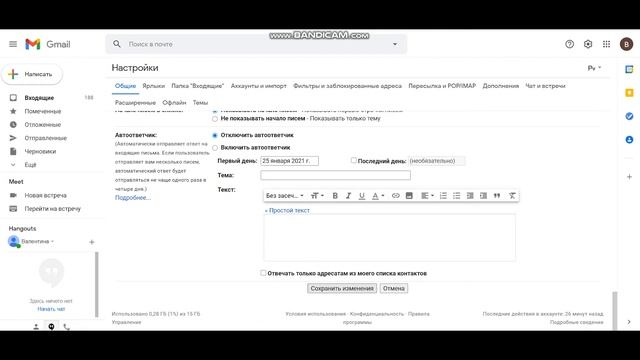
Task: Apply a numbered list
Action: pos(443,196)
